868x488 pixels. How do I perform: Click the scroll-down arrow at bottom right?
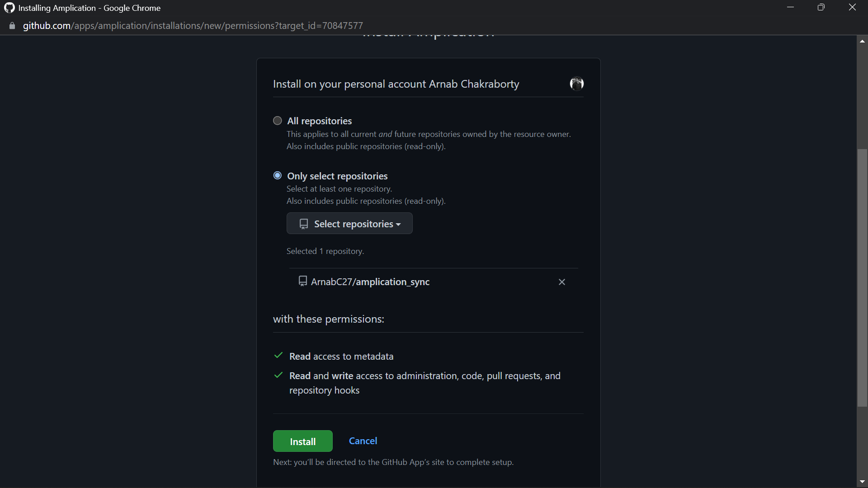863,481
